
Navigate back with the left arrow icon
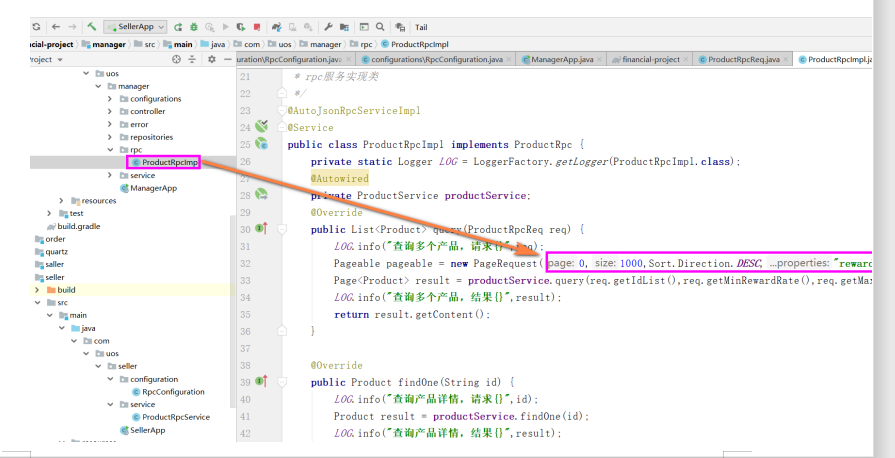(56, 27)
